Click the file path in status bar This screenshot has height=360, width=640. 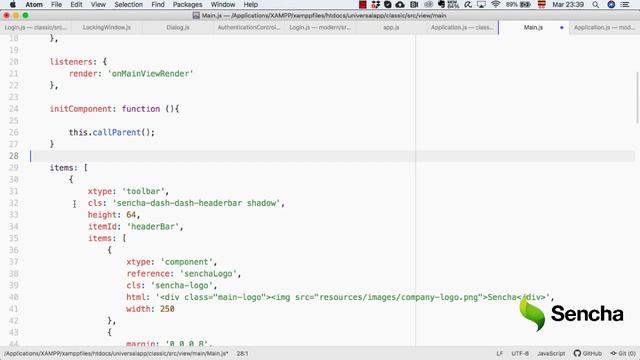[116, 353]
